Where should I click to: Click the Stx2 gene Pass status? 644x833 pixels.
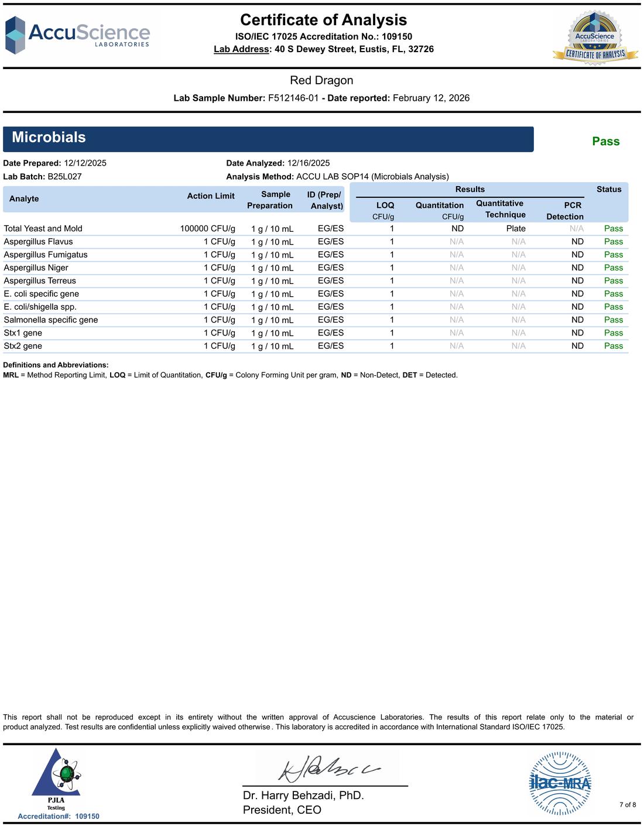[x=614, y=346]
